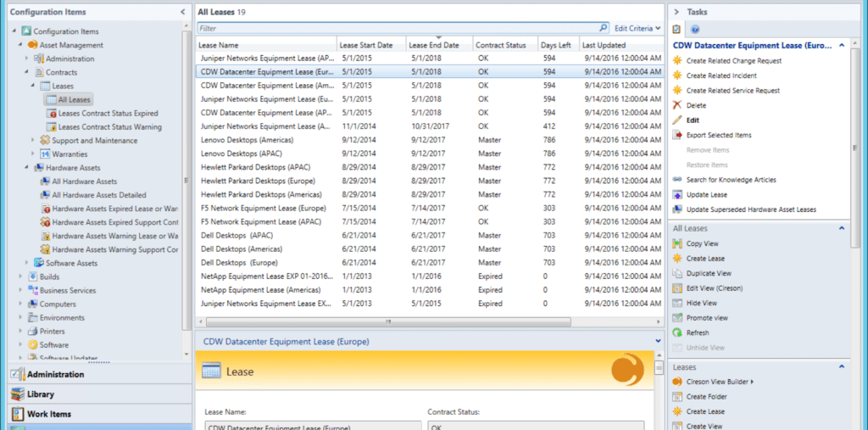The height and width of the screenshot is (430, 868).
Task: Open the Edit Criteria dropdown
Action: click(637, 28)
